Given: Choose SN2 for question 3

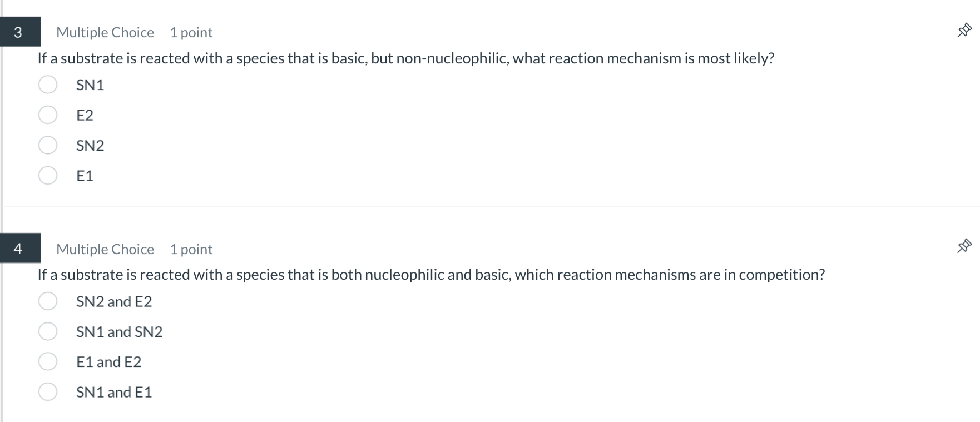Looking at the screenshot, I should (47, 145).
